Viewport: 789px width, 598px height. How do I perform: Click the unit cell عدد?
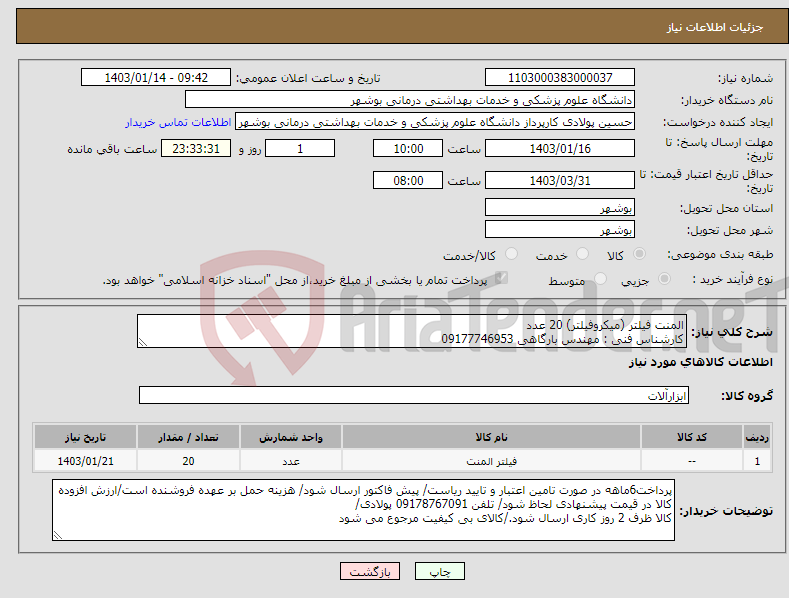(x=291, y=461)
